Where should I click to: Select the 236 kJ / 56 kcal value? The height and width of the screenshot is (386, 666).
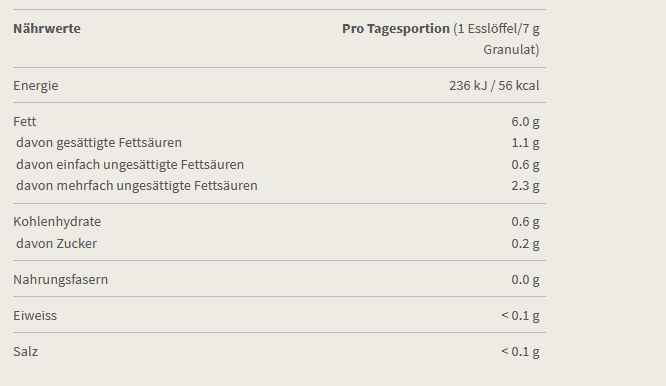[494, 86]
